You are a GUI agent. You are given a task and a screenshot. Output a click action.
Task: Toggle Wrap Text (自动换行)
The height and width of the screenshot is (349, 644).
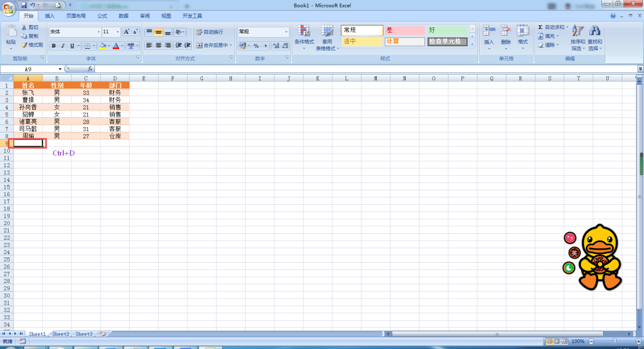click(209, 32)
